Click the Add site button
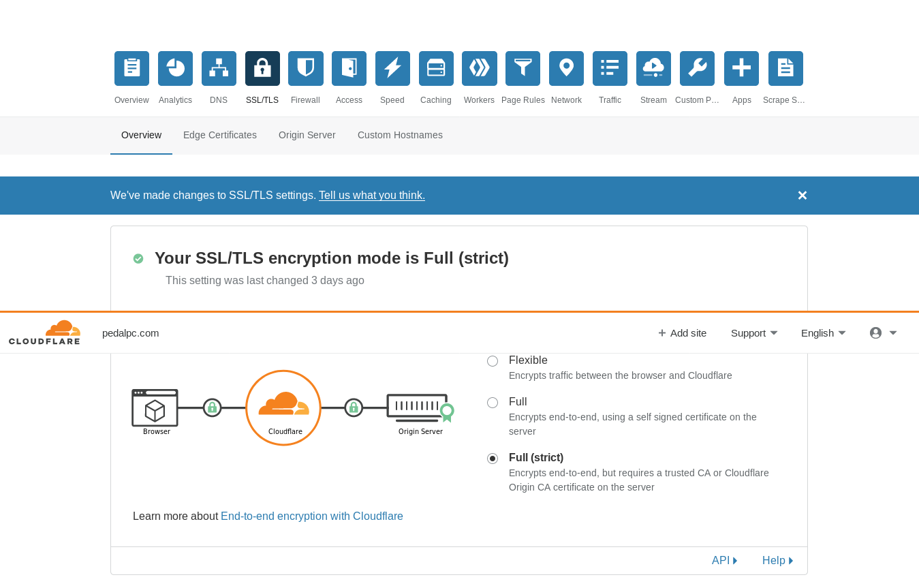919x588 pixels. click(x=682, y=333)
